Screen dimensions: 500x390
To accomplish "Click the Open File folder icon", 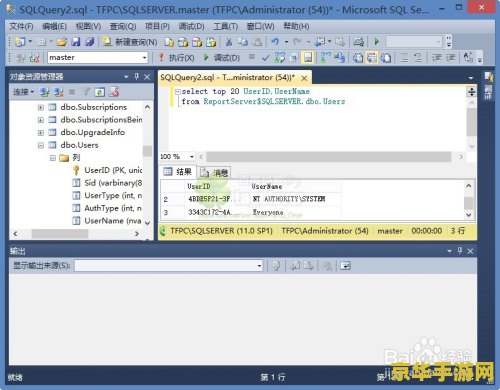I will coord(62,42).
